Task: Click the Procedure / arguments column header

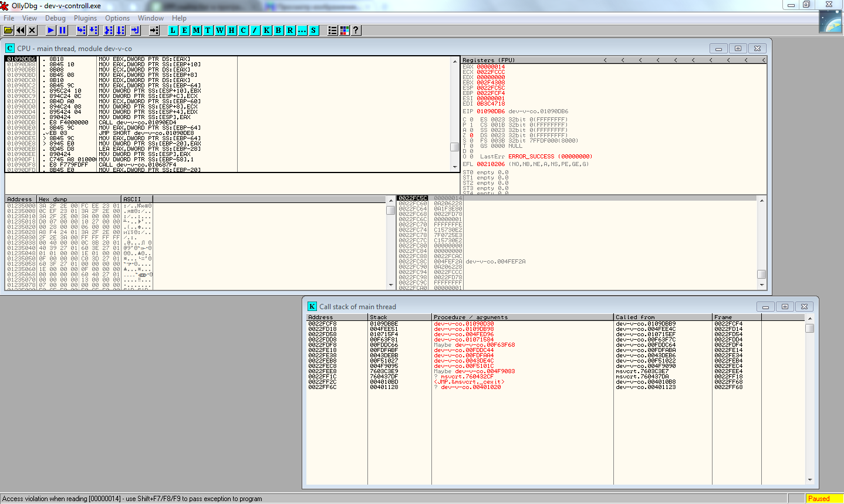Action: (x=522, y=317)
